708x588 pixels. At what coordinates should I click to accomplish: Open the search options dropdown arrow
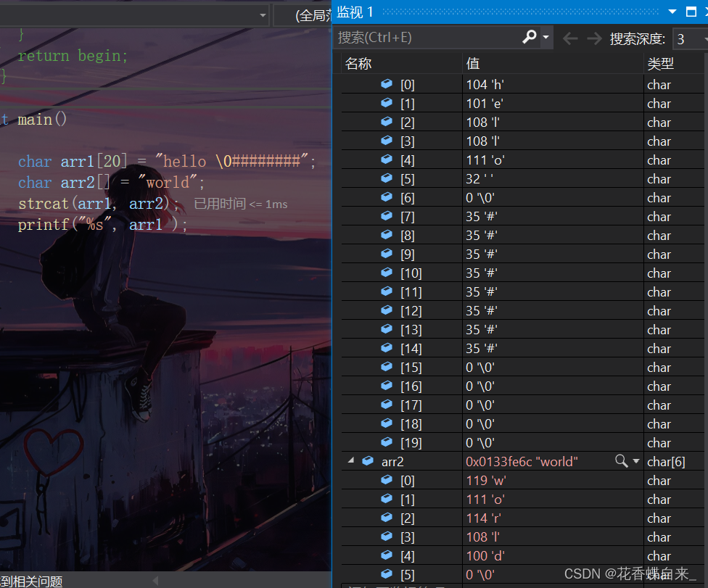pos(546,37)
